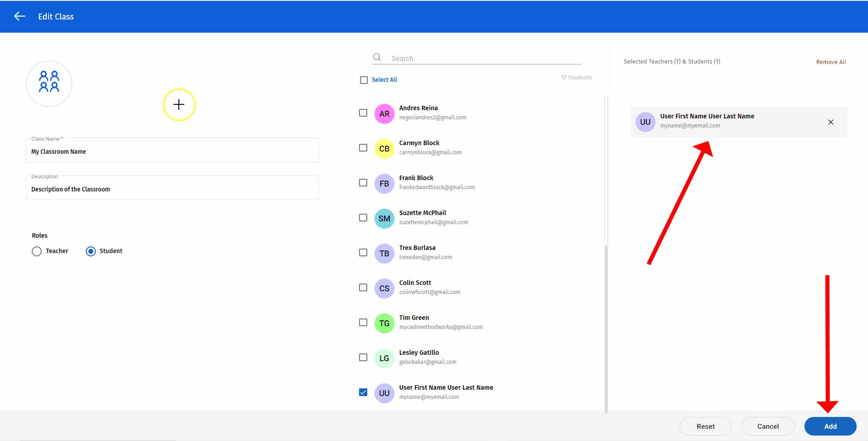Image resolution: width=868 pixels, height=441 pixels.
Task: Check the box for Frank Block
Action: [x=363, y=182]
